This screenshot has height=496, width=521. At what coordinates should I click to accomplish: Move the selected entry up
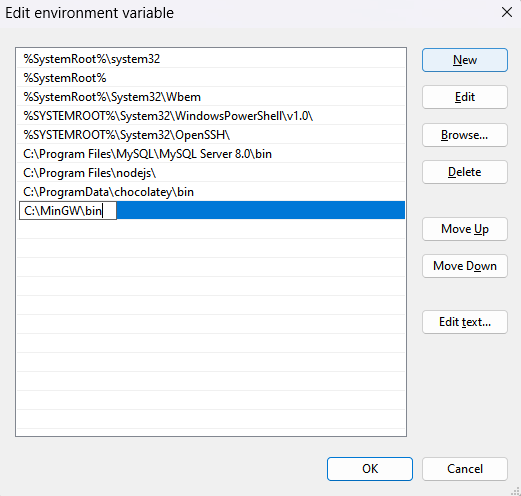[x=465, y=229]
